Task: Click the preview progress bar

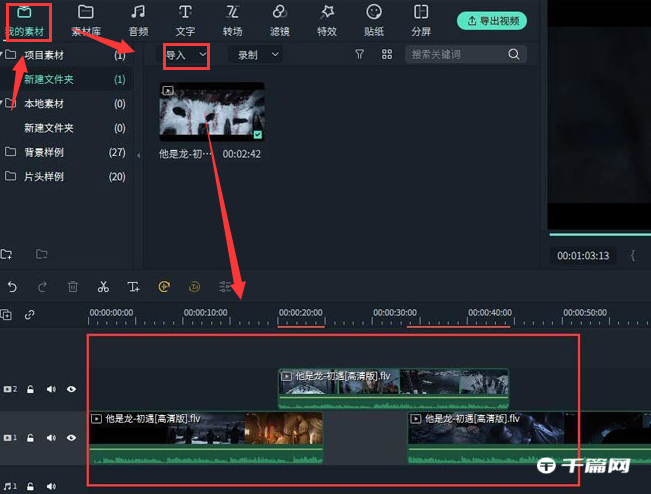Action: 600,235
